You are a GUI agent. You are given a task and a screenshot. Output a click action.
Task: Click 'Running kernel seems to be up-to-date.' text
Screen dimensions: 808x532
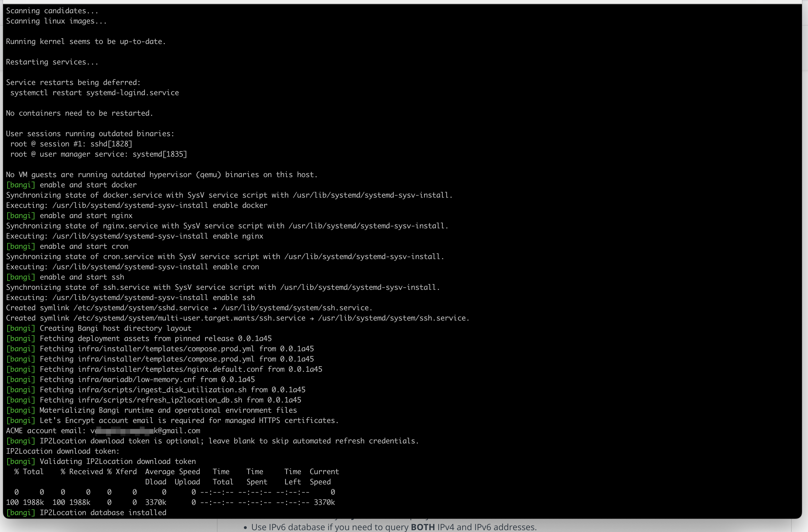point(86,41)
